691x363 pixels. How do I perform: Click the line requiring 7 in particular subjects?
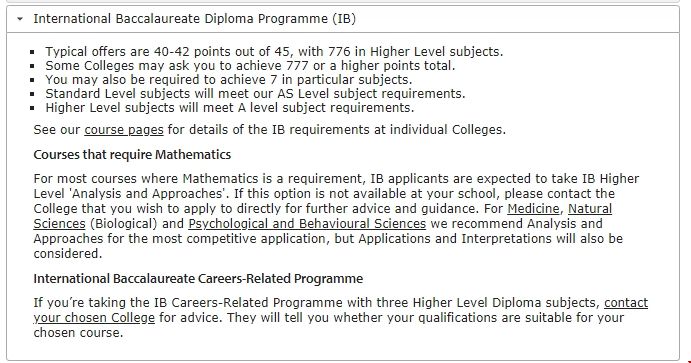pos(229,80)
